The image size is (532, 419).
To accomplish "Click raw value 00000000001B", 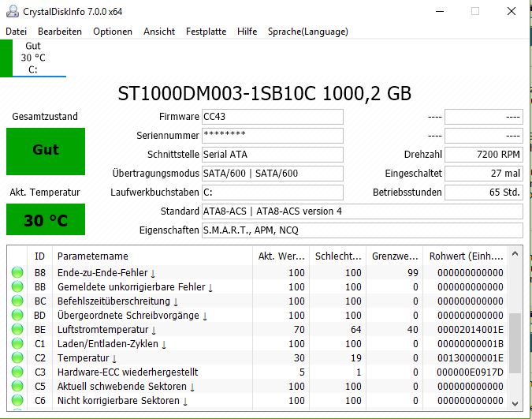I will (471, 343).
